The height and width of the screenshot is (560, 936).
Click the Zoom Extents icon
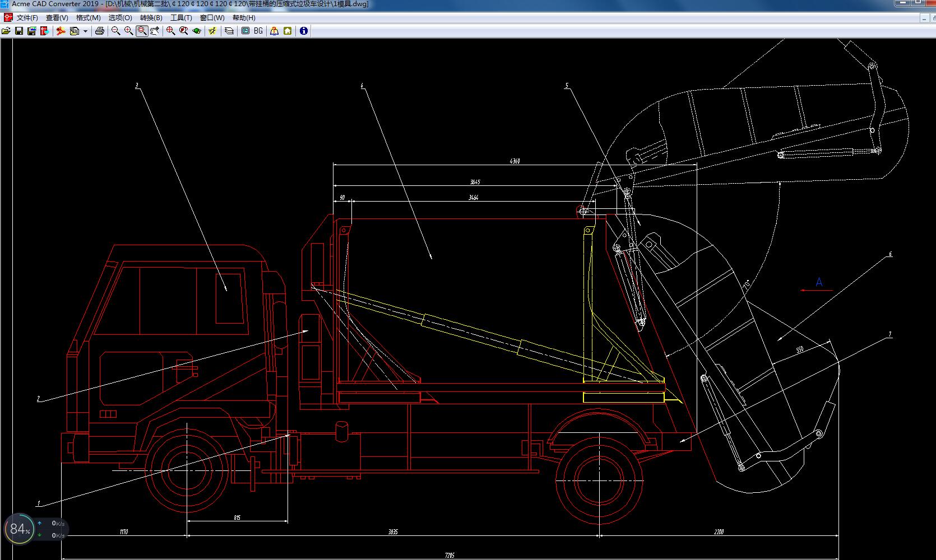[x=170, y=31]
